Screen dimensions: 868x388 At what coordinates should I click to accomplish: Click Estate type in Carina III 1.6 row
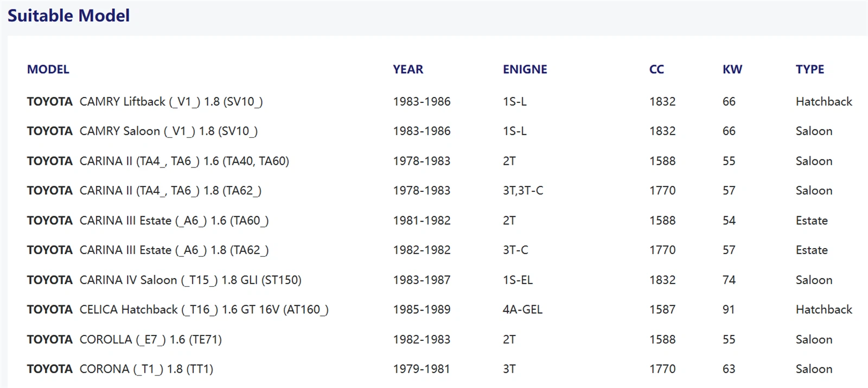812,221
